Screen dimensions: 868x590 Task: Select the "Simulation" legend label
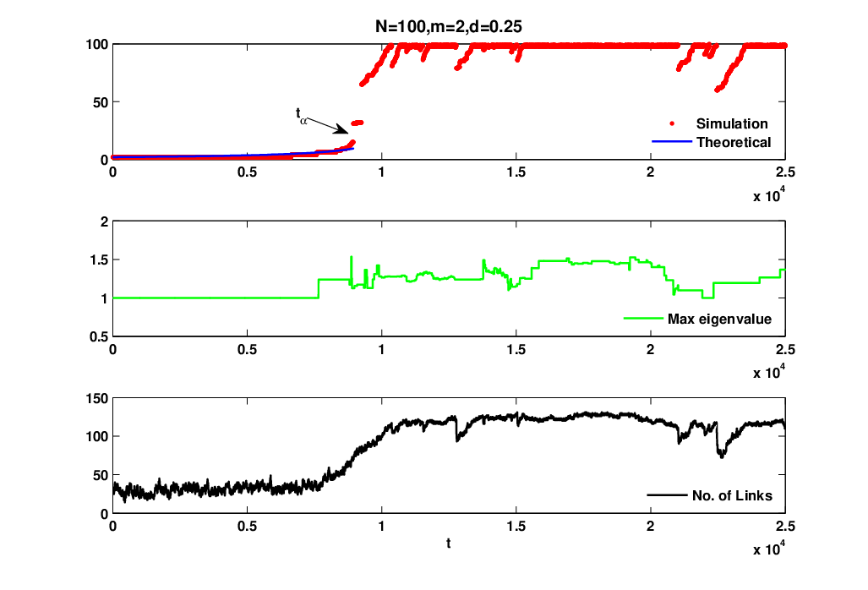732,123
